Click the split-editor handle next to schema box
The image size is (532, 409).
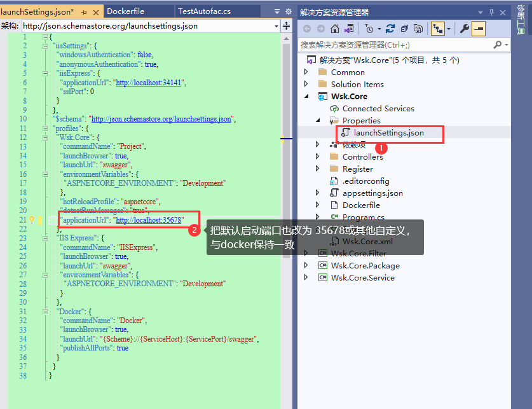[287, 26]
